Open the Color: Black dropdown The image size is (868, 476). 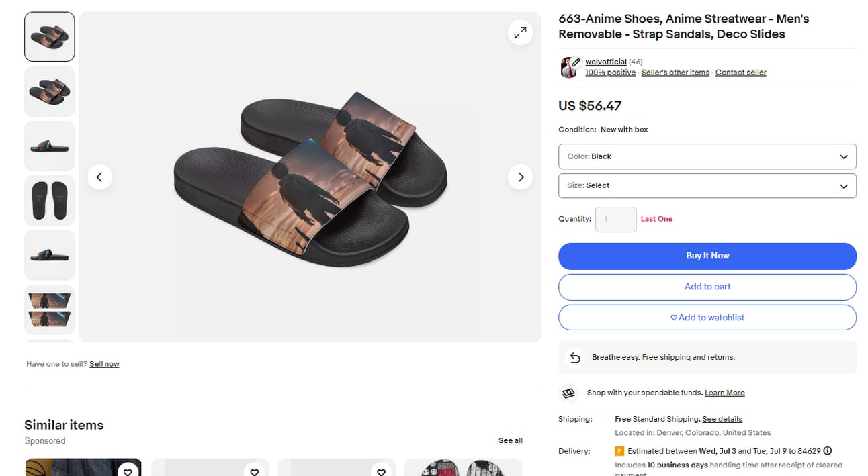click(707, 156)
